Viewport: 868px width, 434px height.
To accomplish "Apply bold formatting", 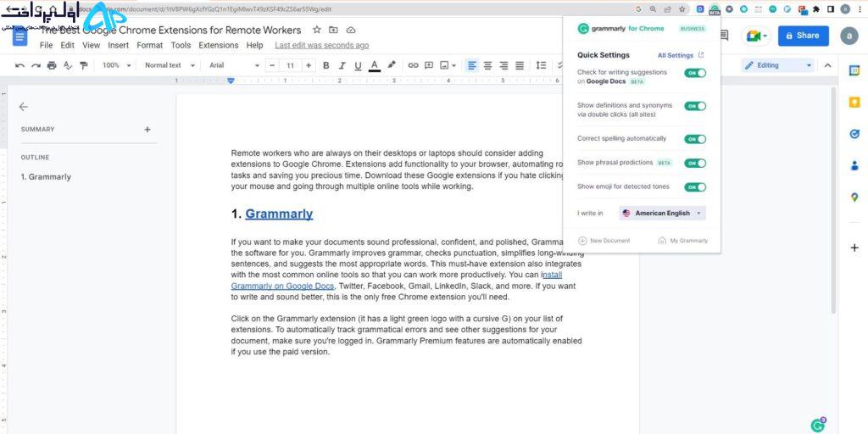I will pyautogui.click(x=326, y=65).
